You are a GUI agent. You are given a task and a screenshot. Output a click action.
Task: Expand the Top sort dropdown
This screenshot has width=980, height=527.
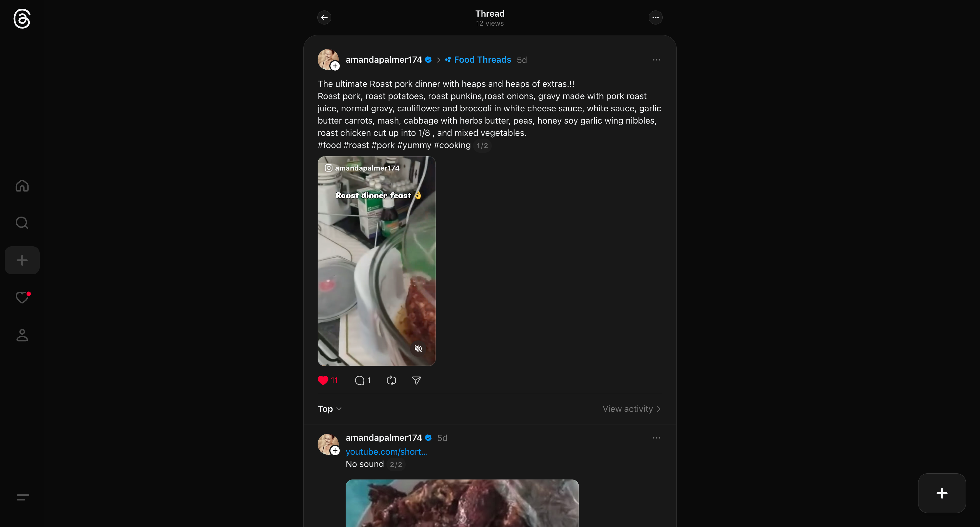[330, 409]
